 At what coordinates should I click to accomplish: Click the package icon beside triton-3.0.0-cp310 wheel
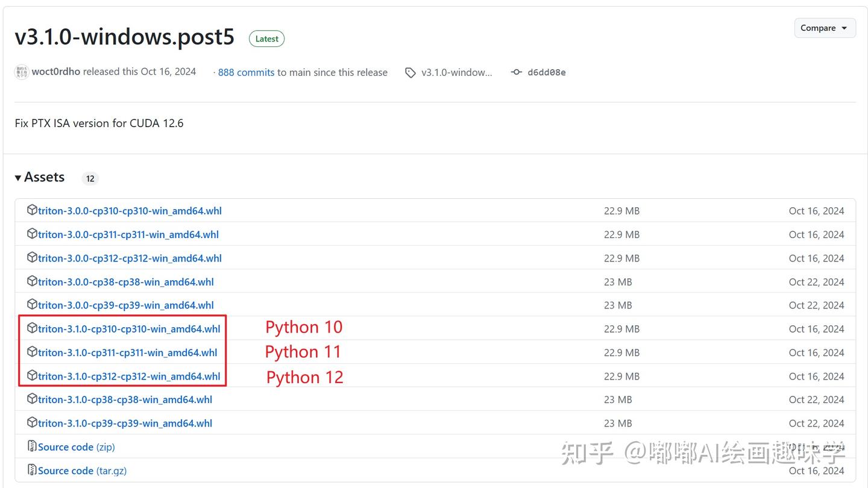[x=32, y=210]
